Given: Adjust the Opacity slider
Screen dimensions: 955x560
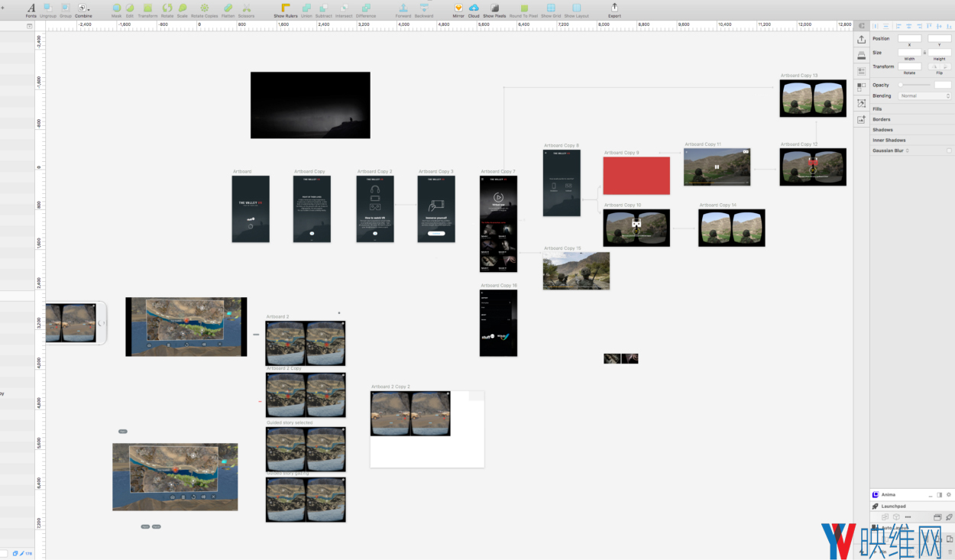Looking at the screenshot, I should 915,85.
